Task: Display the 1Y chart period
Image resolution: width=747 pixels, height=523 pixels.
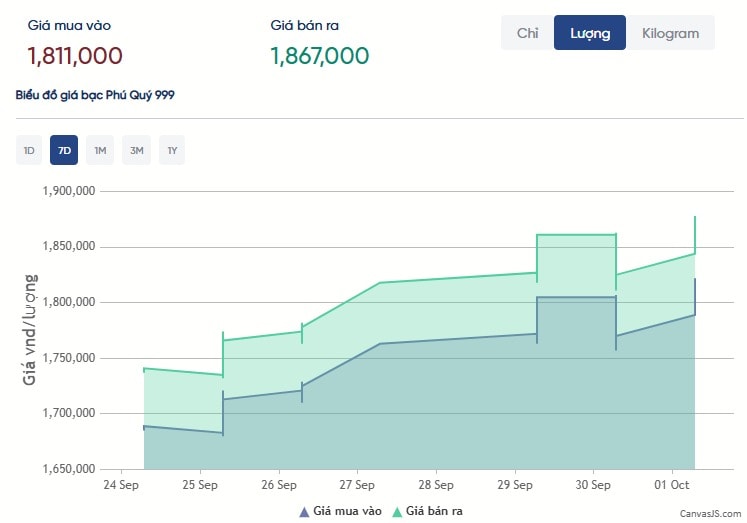Action: tap(172, 151)
